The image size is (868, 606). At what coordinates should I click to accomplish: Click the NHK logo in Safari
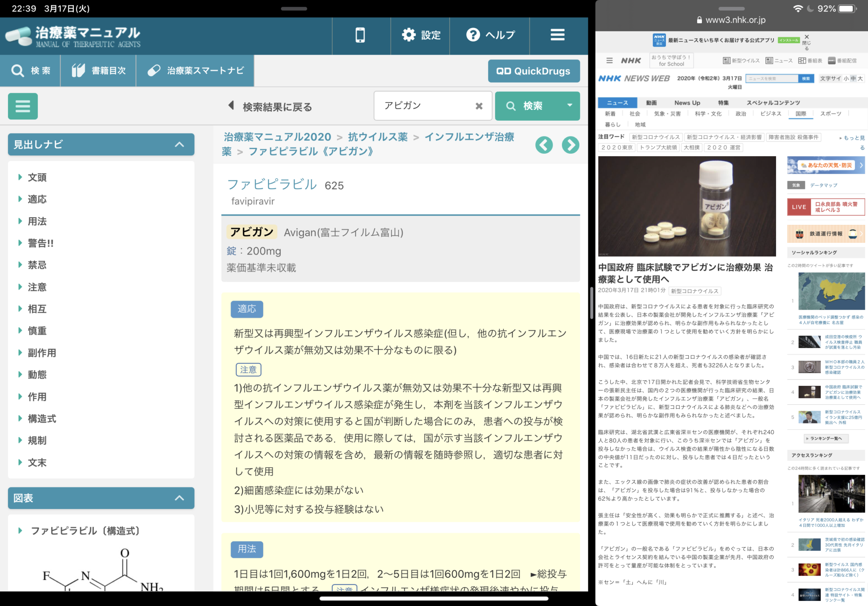click(631, 61)
